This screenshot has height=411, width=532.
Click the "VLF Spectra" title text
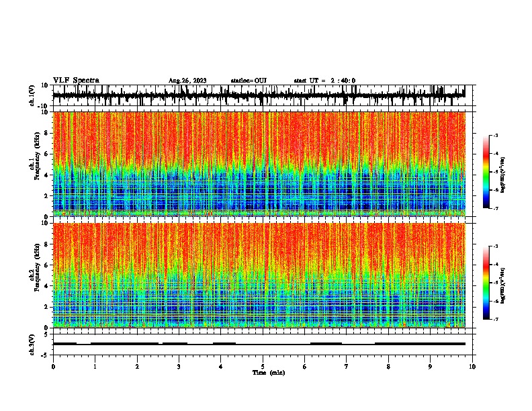pos(76,81)
